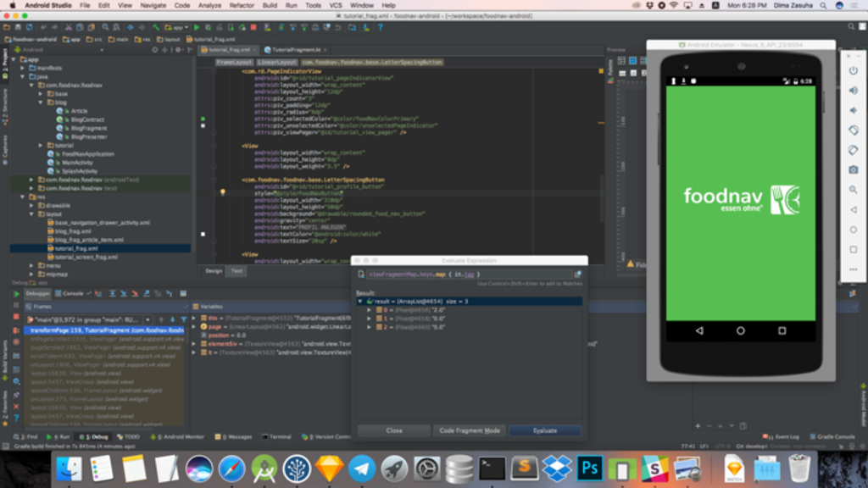This screenshot has height=488, width=868.
Task: Take emulator screenshot with camera icon
Action: [853, 169]
